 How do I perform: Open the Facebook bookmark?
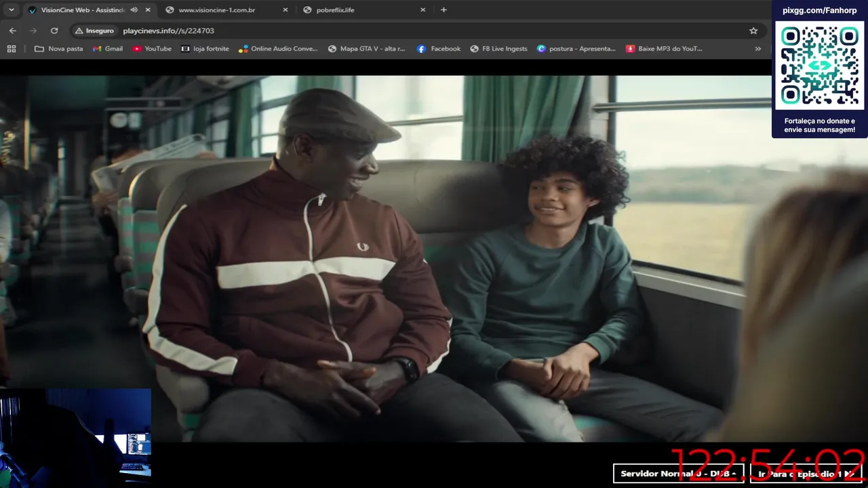438,49
